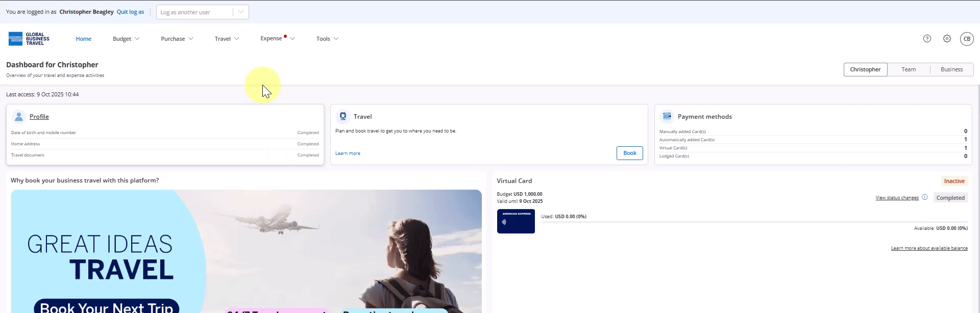Open Learn more about available balance link
This screenshot has width=980, height=313.
pos(929,248)
